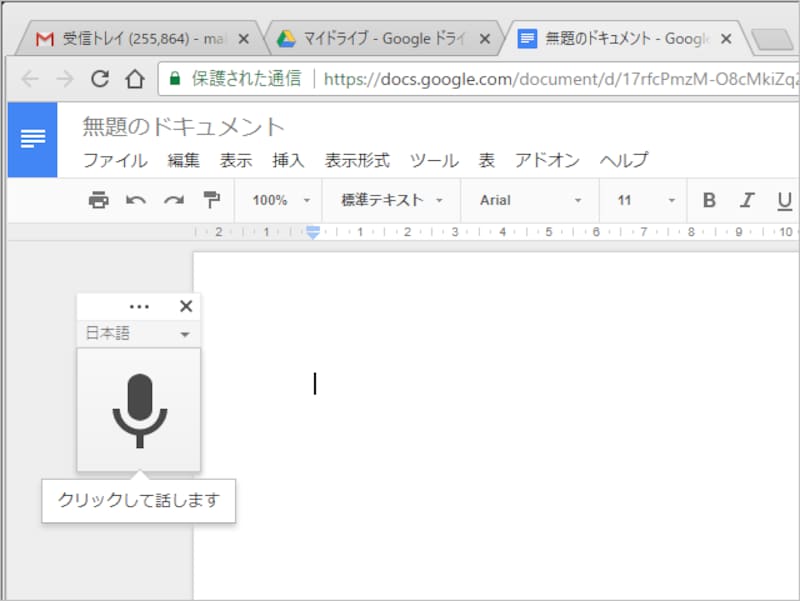The image size is (800, 601).
Task: Select the Paint format tool
Action: tap(209, 200)
